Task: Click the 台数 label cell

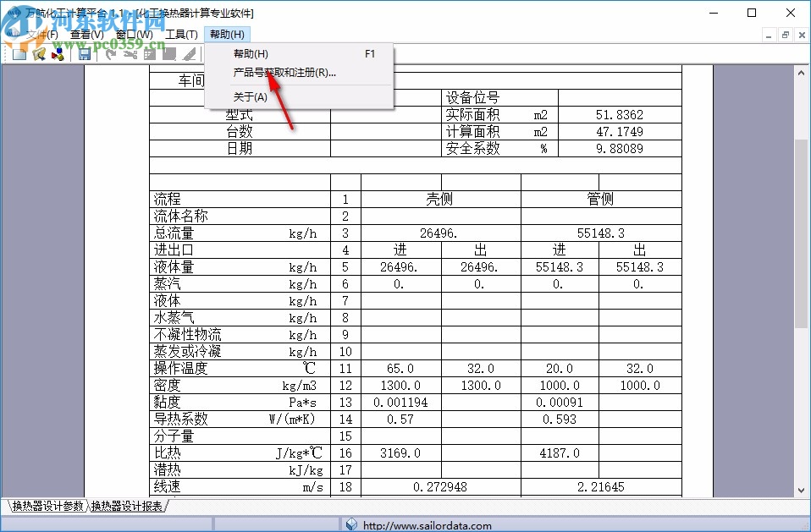Action: [240, 132]
